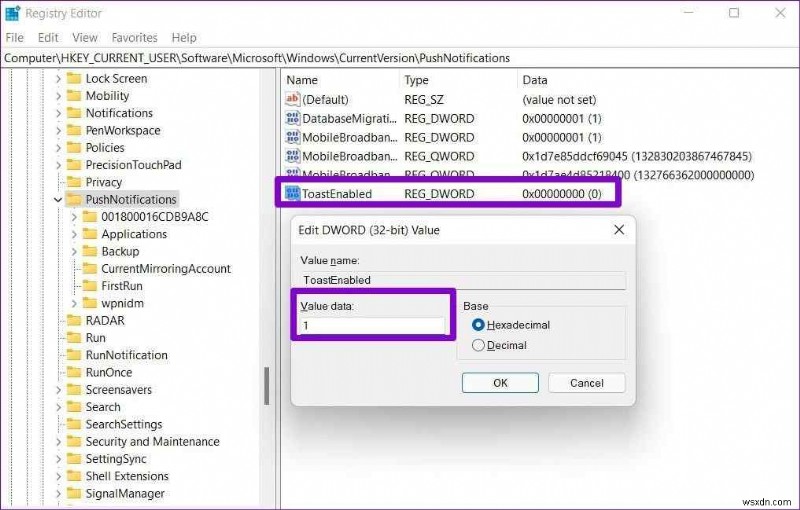Viewport: 800px width, 510px height.
Task: Click the CurrentMirroringAccount folder icon
Action: click(x=90, y=269)
